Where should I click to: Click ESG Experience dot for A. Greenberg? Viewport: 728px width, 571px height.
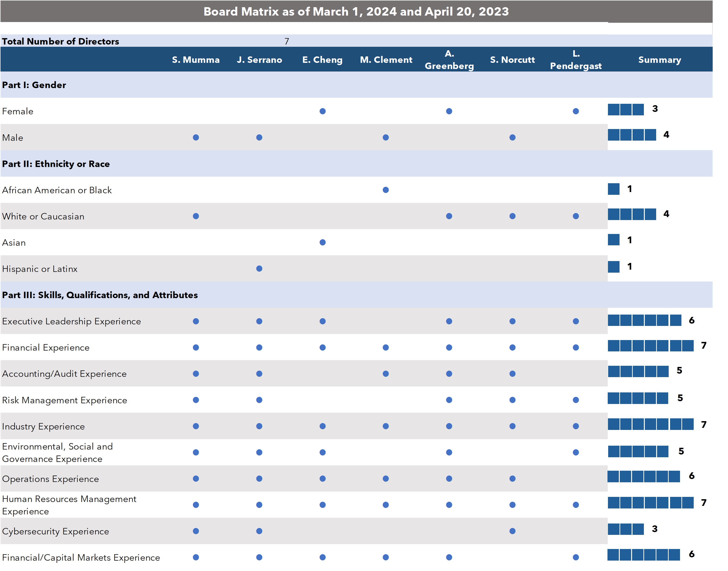pyautogui.click(x=449, y=452)
